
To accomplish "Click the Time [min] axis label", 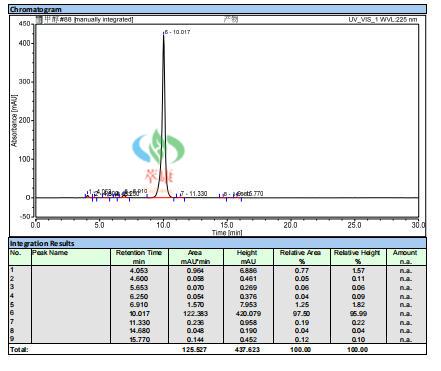I will tap(227, 232).
